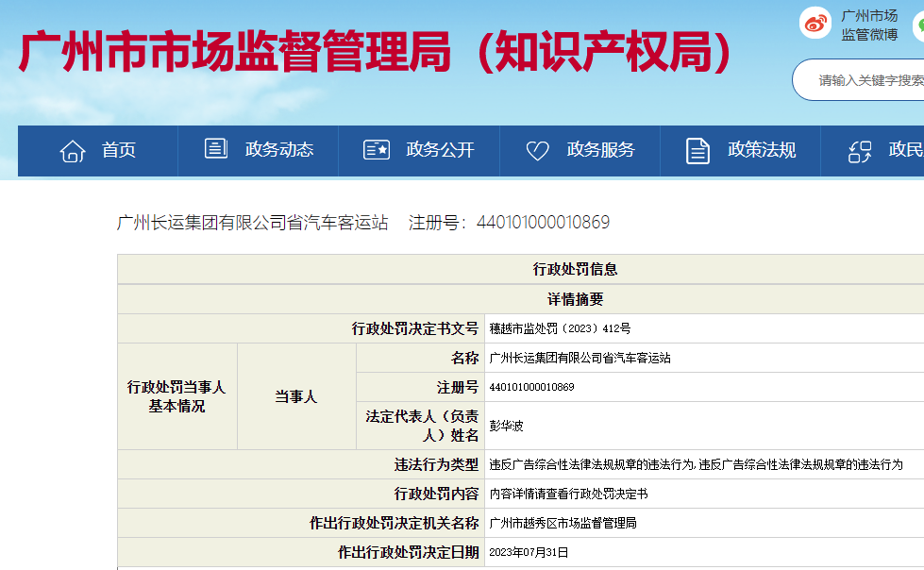Click the interaction icon beside 政民

pos(859,150)
